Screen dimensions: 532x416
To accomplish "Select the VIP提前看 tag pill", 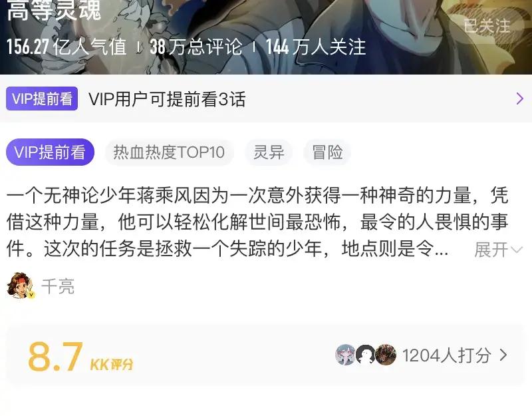I will [51, 152].
